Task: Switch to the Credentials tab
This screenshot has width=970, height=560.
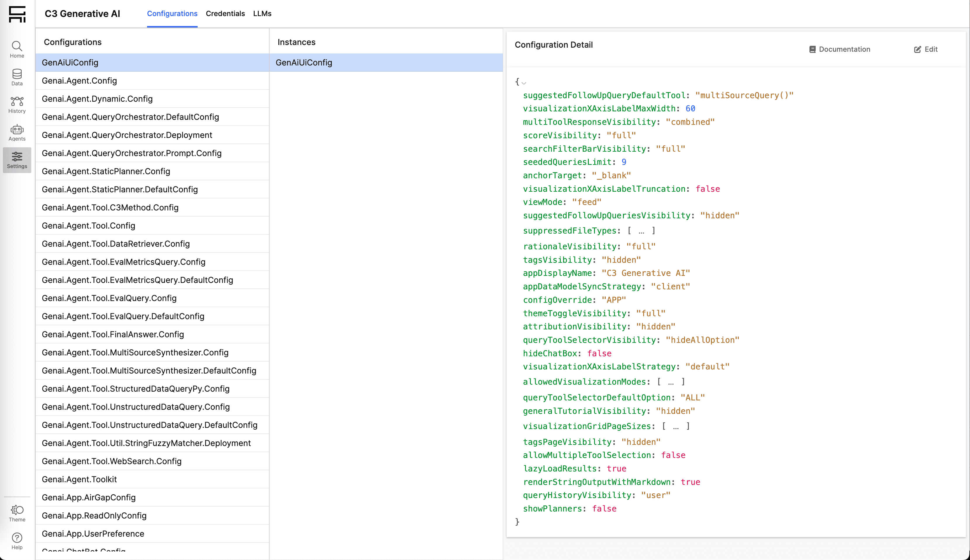Action: [x=225, y=13]
